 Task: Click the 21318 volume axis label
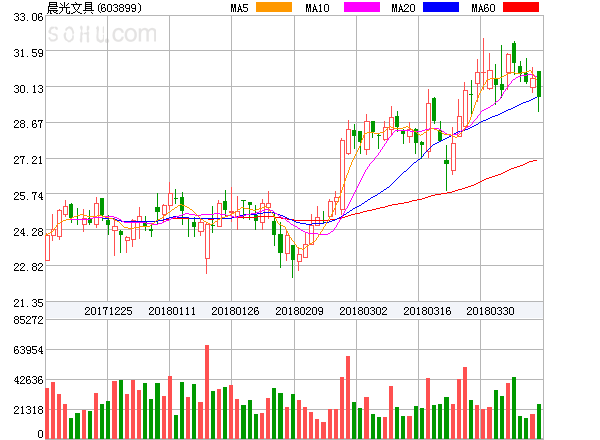[28, 410]
